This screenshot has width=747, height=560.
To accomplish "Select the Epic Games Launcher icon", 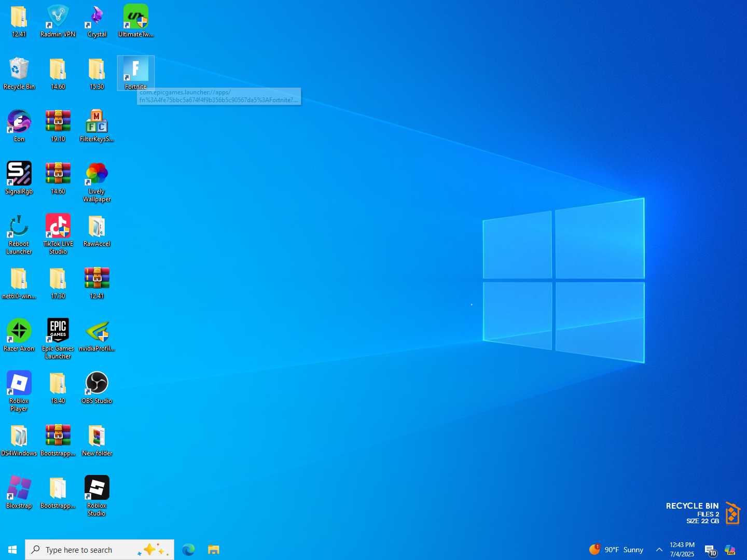I will pyautogui.click(x=58, y=339).
